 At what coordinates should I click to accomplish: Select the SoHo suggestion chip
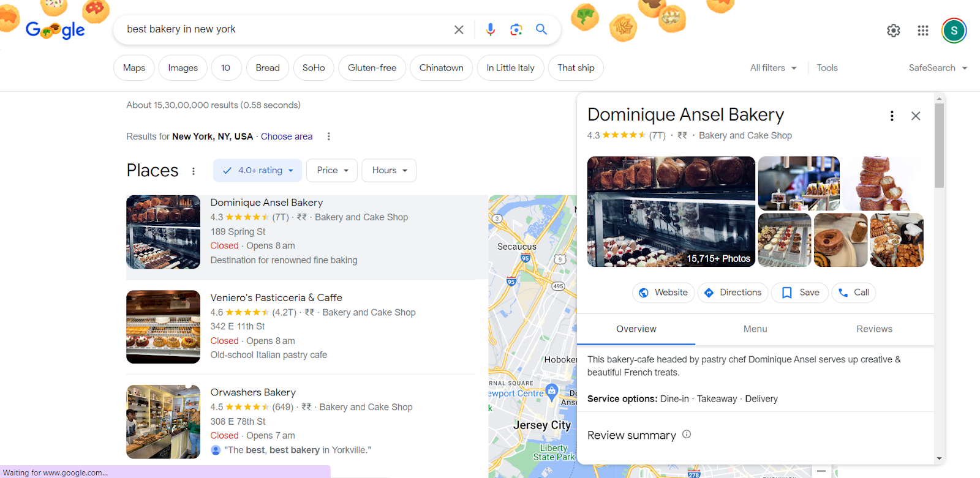314,68
